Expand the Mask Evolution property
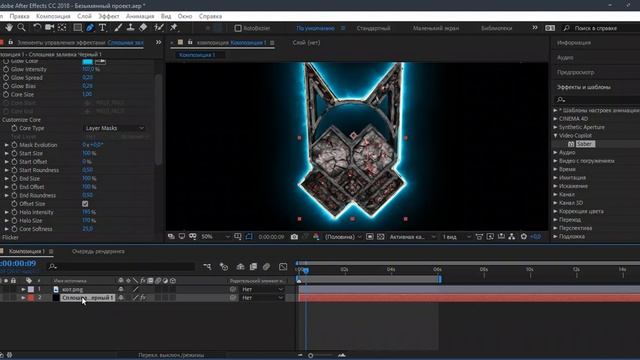The height and width of the screenshot is (360, 640). tap(7, 145)
